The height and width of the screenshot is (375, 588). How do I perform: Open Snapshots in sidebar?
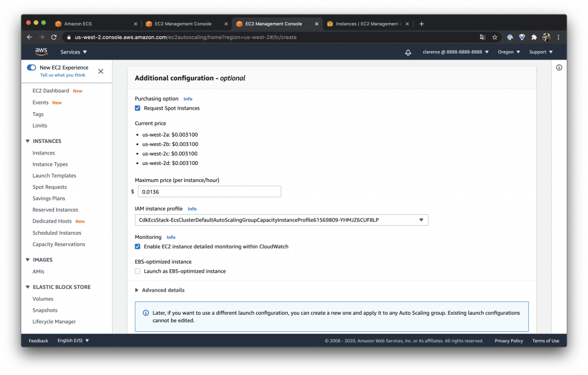45,310
